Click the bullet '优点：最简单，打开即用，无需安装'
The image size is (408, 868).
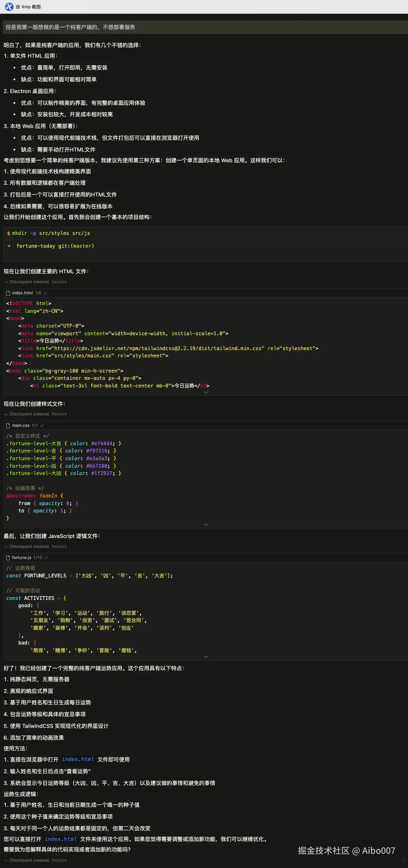[64, 68]
